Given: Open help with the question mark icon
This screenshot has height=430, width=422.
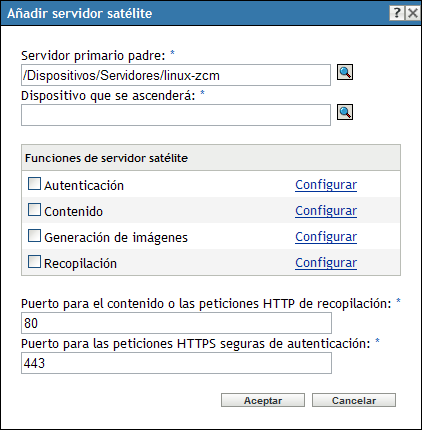Looking at the screenshot, I should [397, 14].
